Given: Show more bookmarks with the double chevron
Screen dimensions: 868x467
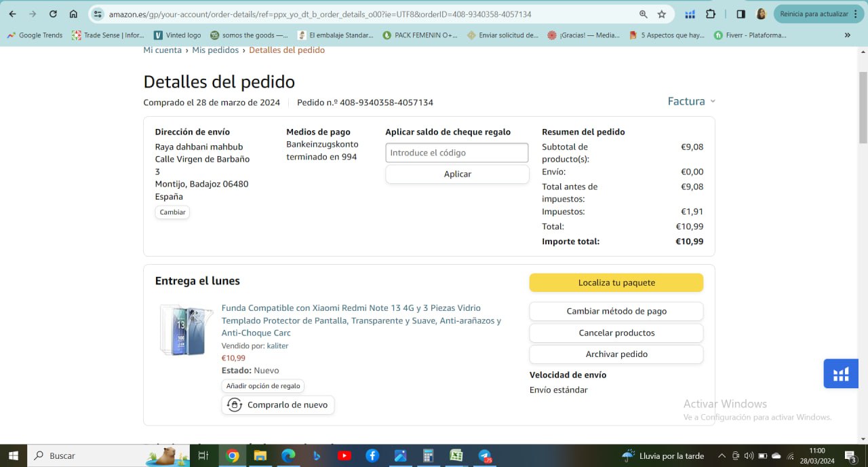Looking at the screenshot, I should click(847, 35).
